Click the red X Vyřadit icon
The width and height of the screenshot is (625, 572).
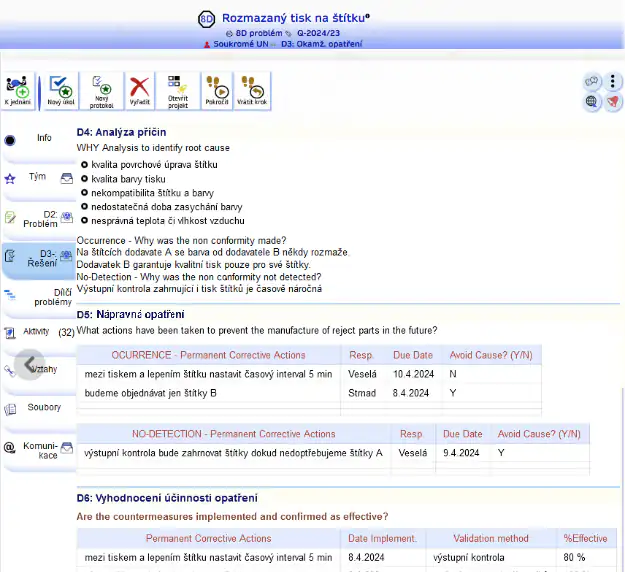[x=140, y=90]
